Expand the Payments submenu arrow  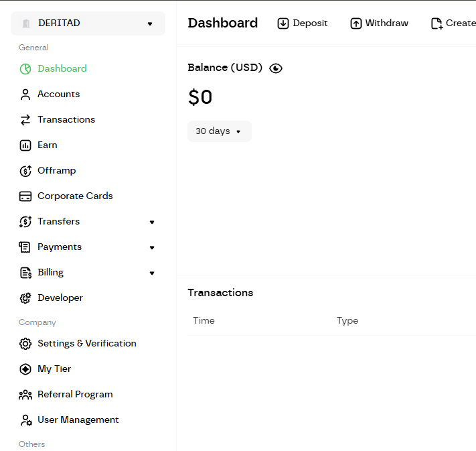click(x=152, y=248)
